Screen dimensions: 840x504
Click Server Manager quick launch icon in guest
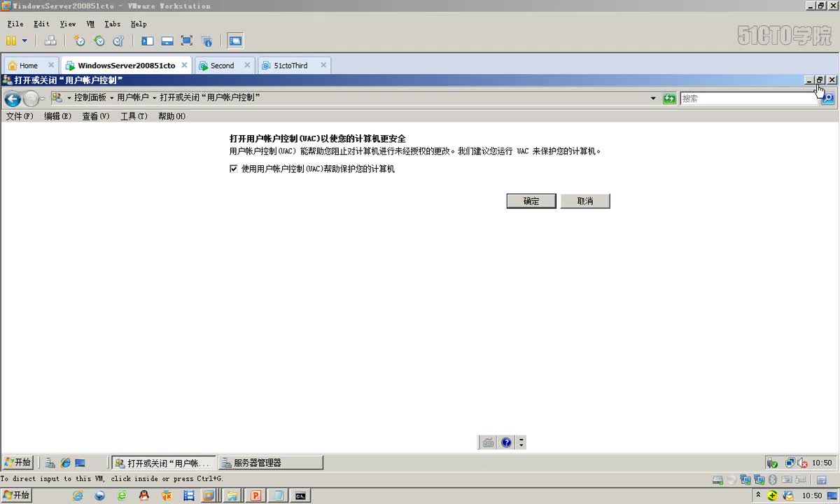[x=50, y=463]
